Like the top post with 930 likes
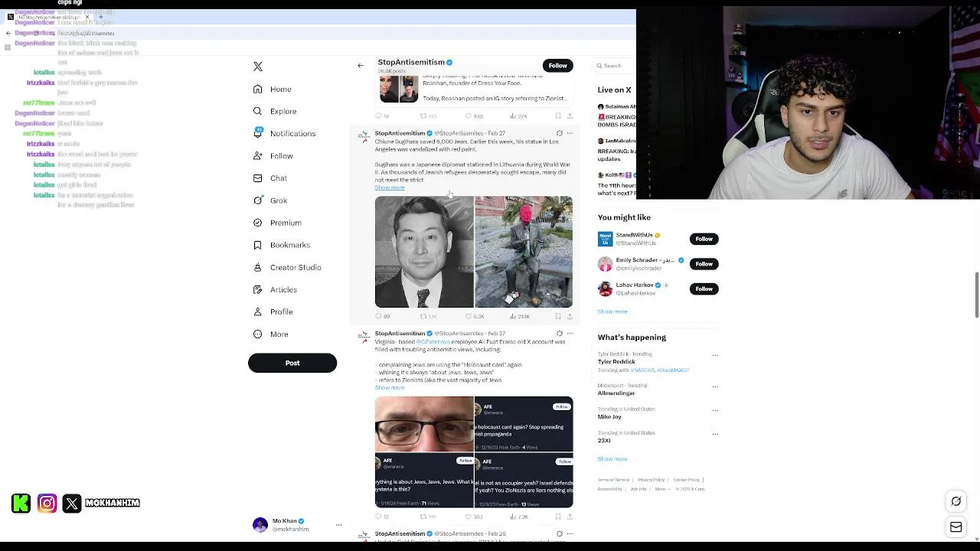 coord(474,116)
